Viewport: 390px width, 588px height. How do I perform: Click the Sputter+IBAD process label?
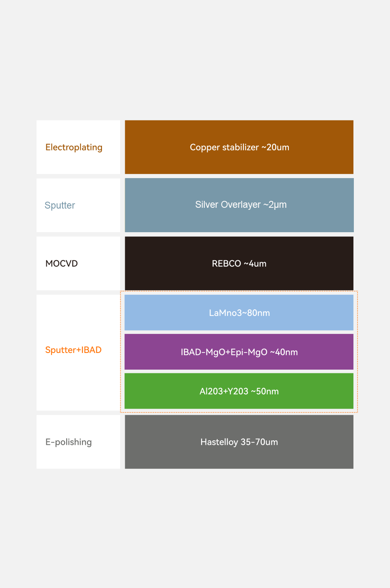coord(74,350)
